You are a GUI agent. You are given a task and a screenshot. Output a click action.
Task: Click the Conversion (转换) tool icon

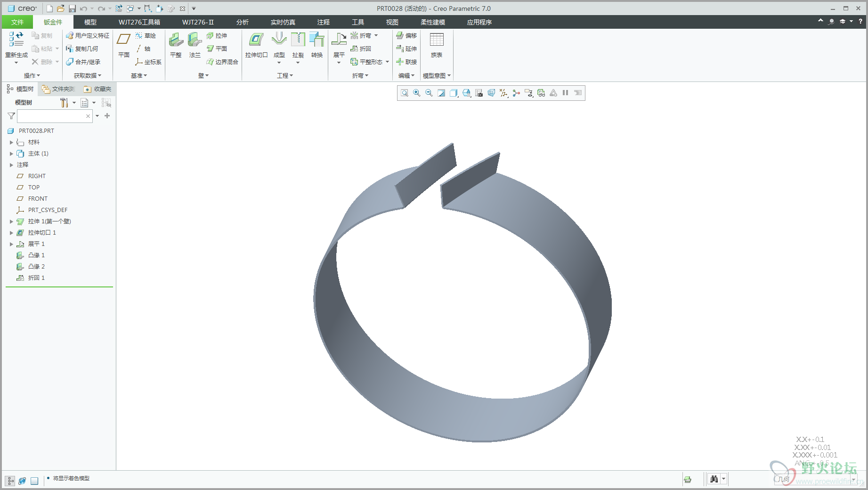[x=317, y=40]
